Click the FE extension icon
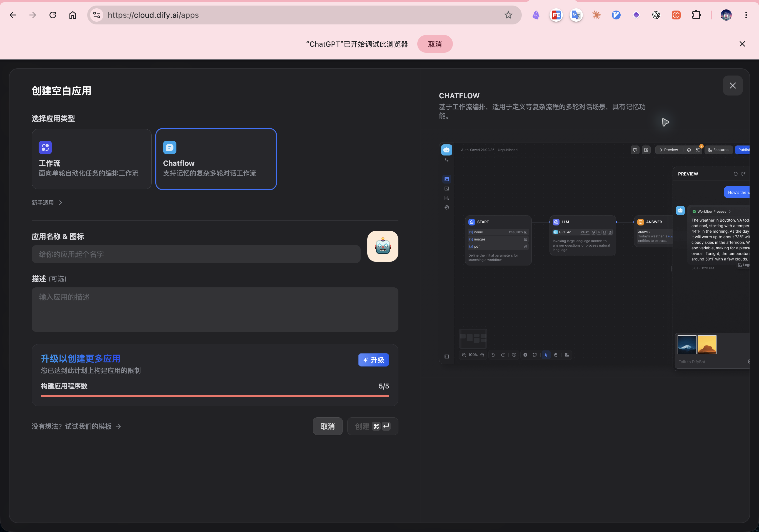Viewport: 759px width, 532px height. point(556,15)
